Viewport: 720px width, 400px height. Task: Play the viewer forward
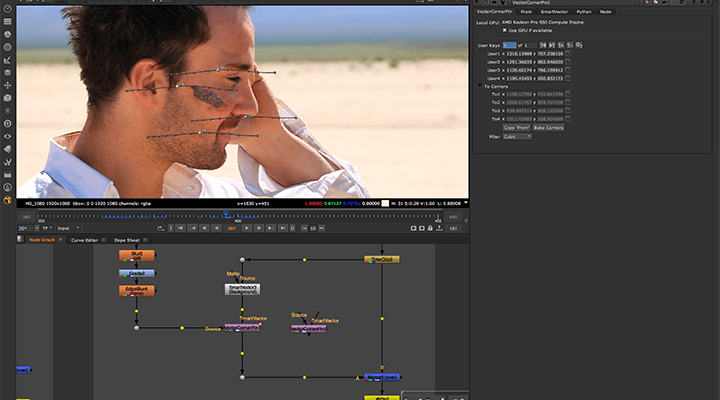(247, 228)
